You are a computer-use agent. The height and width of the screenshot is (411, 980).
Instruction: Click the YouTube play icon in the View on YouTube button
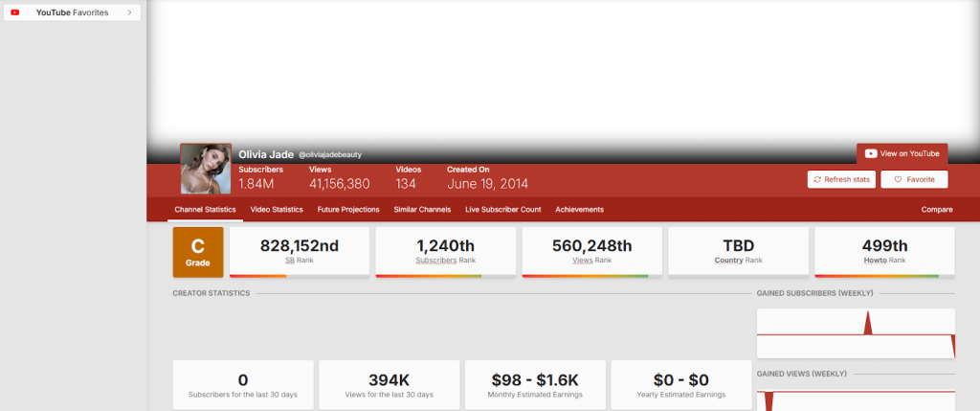(871, 153)
